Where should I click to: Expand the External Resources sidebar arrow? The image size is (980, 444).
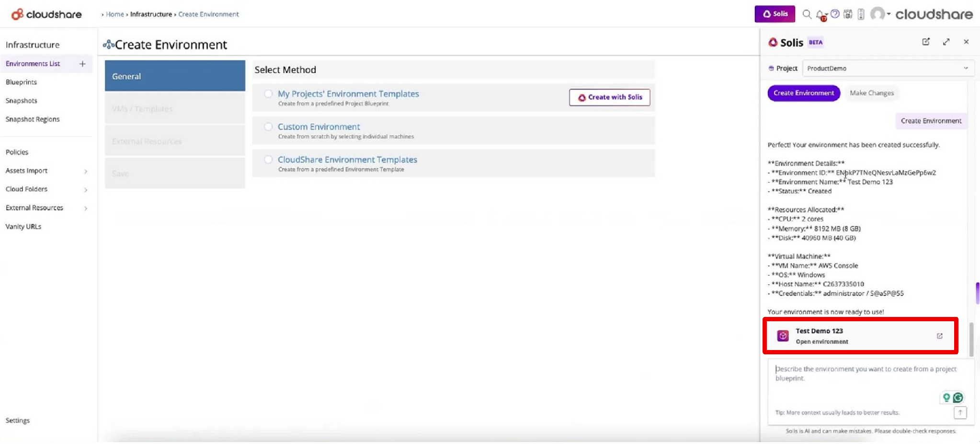pyautogui.click(x=86, y=208)
